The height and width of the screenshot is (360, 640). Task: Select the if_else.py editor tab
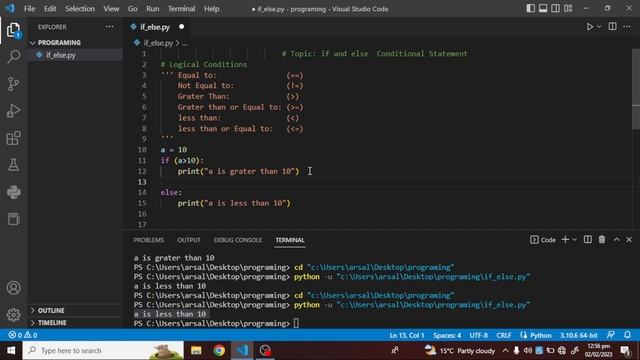155,27
